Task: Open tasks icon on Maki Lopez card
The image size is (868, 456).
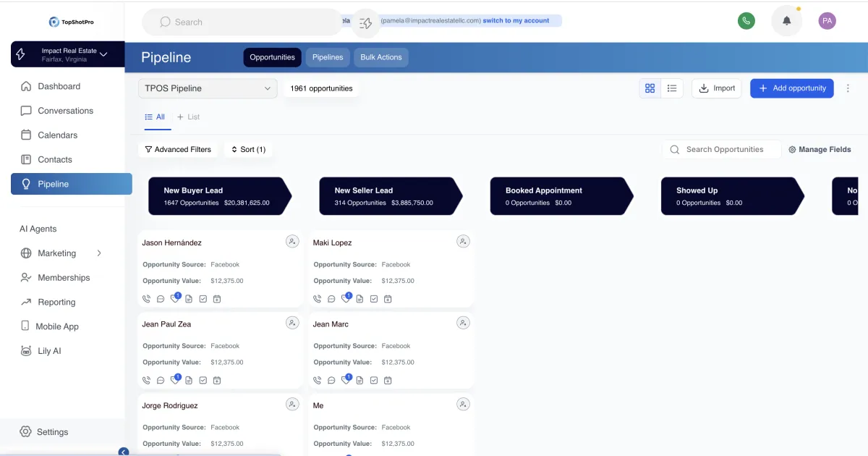Action: 374,299
